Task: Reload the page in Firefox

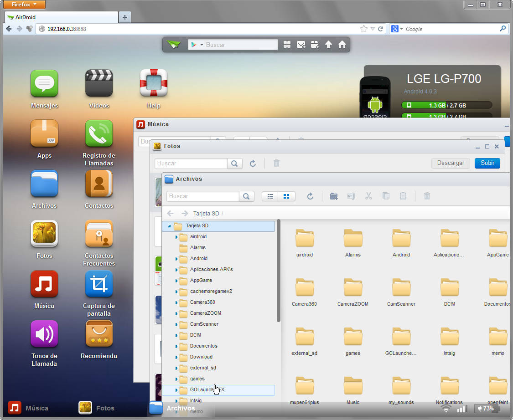Action: point(380,29)
